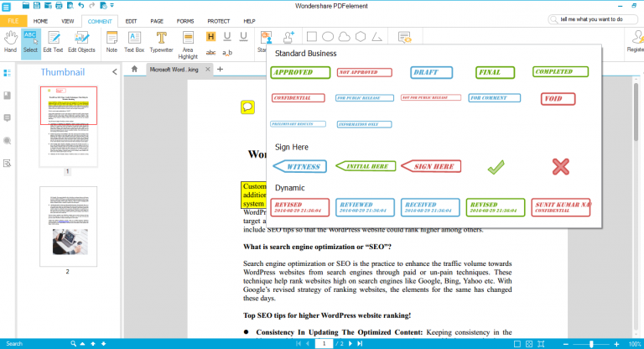
Task: Switch to the EDIT tab
Action: [x=131, y=21]
